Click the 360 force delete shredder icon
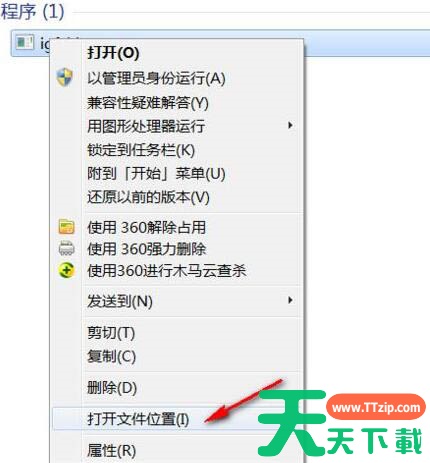Image resolution: width=430 pixels, height=463 pixels. click(66, 249)
